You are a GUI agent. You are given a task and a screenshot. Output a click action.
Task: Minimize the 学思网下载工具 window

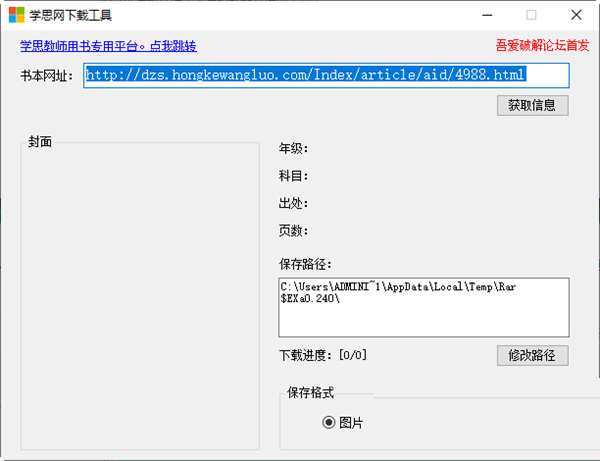coord(487,15)
